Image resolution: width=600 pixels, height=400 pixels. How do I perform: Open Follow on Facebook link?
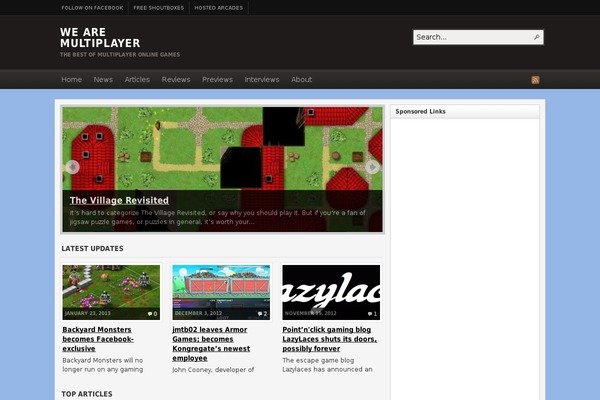[92, 8]
